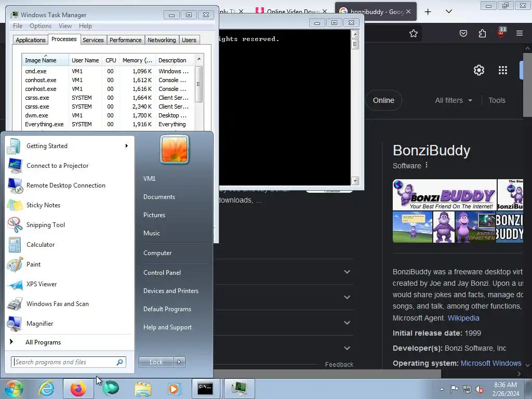Viewport: 532px width, 399px height.
Task: Select the Online filter chip
Action: [x=383, y=100]
